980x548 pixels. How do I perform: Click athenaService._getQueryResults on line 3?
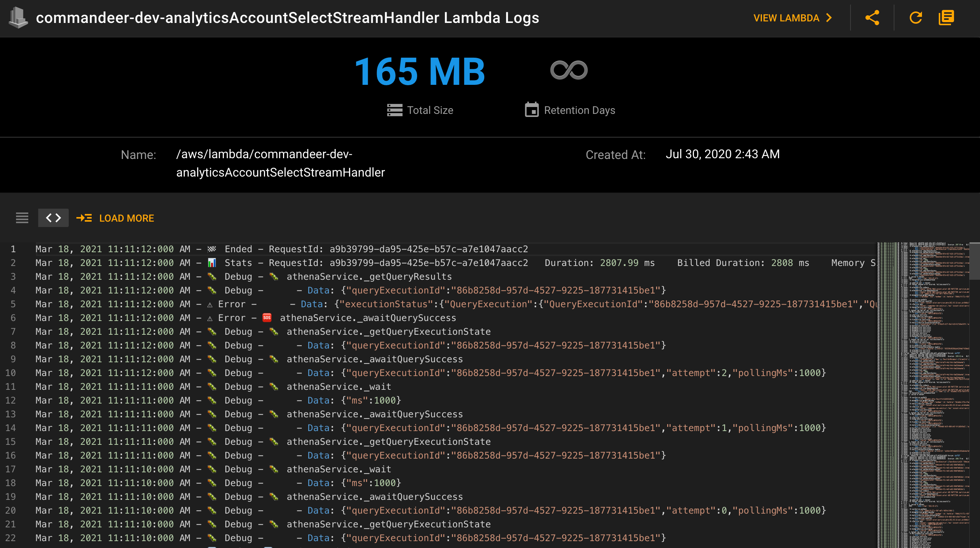click(x=369, y=277)
